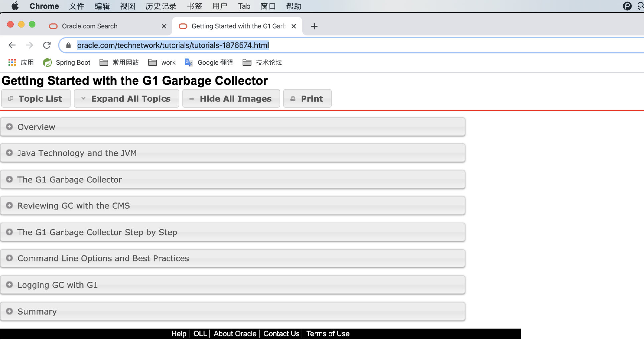Open the apps grid bookmark icon
Screen dimensions: 644x361
point(12,63)
